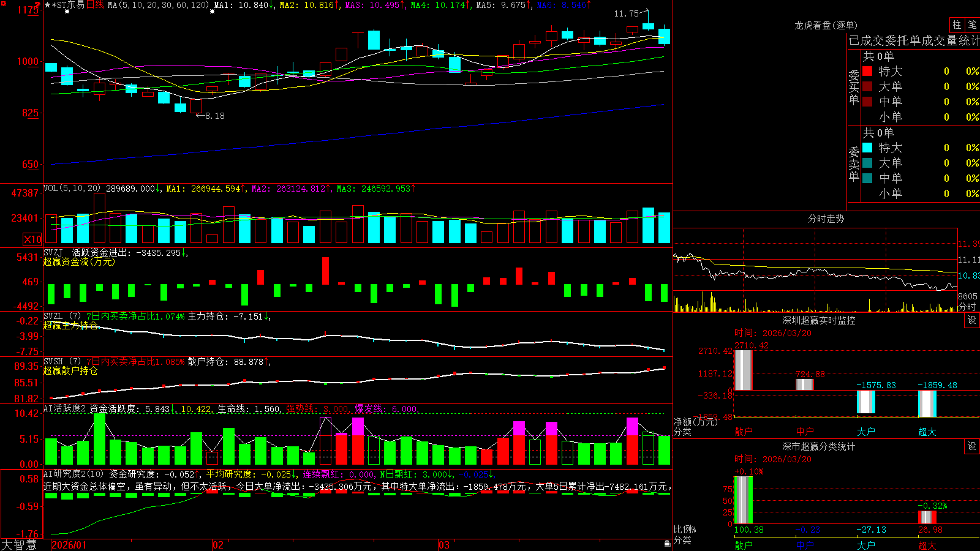Image resolution: width=980 pixels, height=551 pixels.
Task: Select the teal 中单 sell-order swatch
Action: 867,178
